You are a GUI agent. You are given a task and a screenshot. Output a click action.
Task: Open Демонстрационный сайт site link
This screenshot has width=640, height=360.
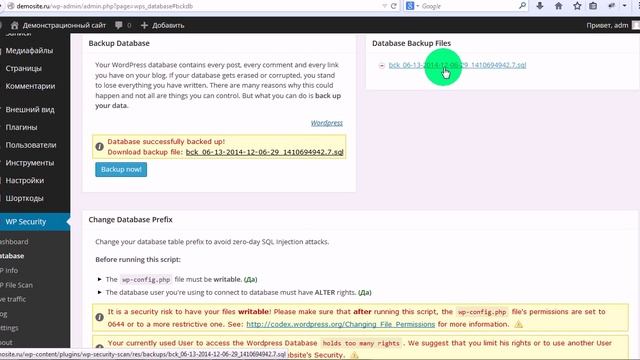[x=64, y=25]
